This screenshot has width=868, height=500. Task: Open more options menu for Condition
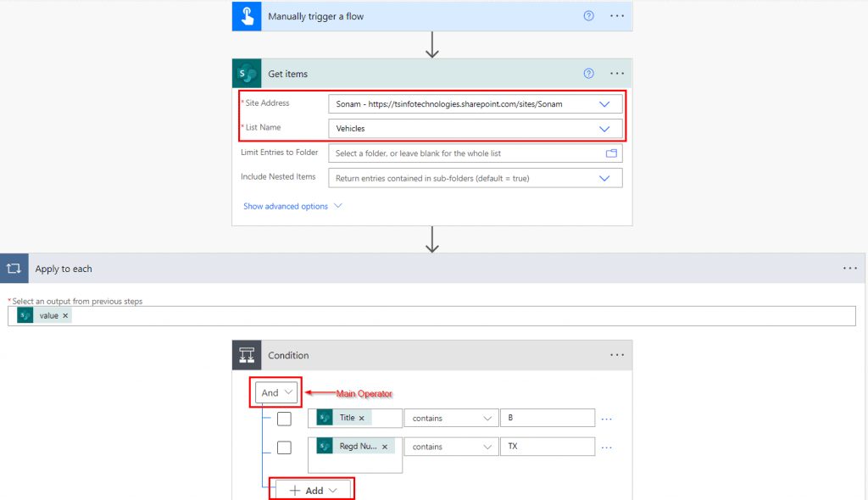pos(617,355)
